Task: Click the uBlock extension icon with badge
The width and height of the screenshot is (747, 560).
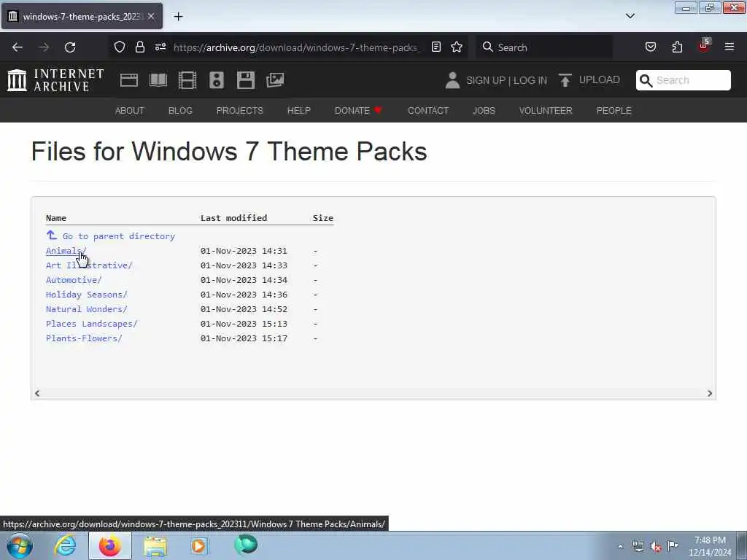Action: 704,46
